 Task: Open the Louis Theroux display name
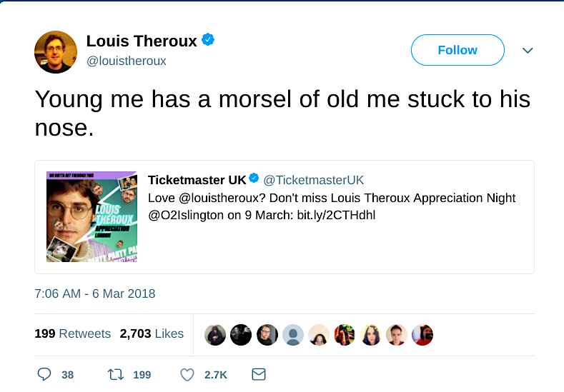pyautogui.click(x=142, y=41)
